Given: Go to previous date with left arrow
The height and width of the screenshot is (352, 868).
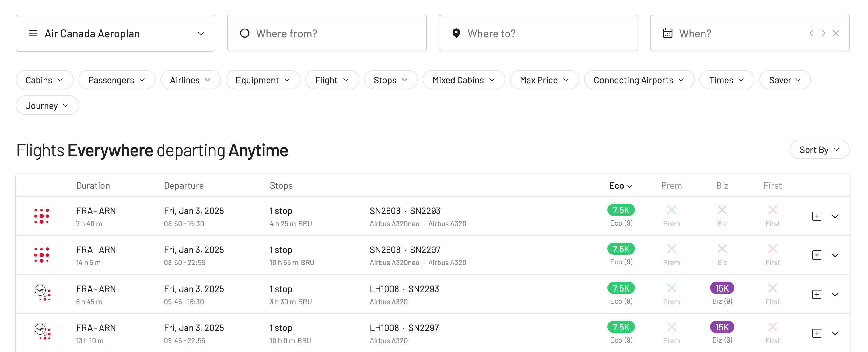Looking at the screenshot, I should [811, 33].
